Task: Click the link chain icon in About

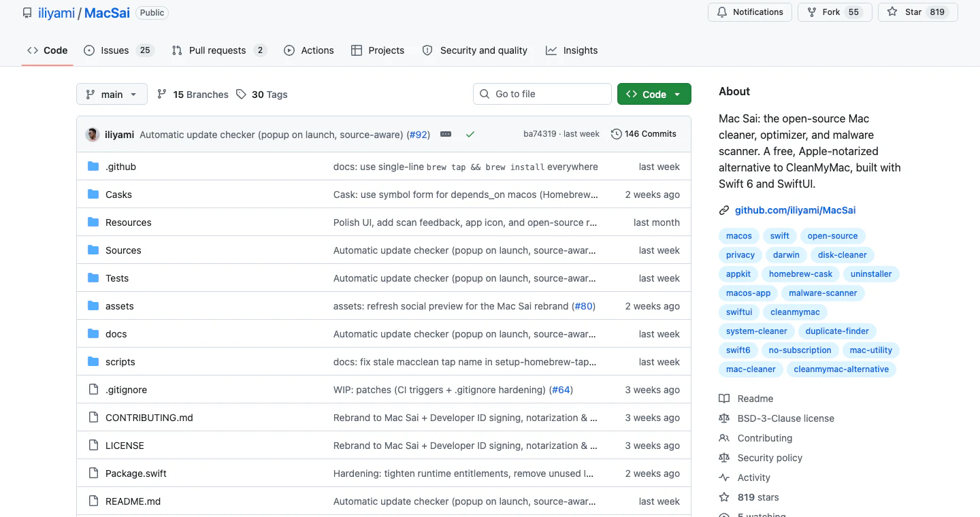Action: coord(724,211)
